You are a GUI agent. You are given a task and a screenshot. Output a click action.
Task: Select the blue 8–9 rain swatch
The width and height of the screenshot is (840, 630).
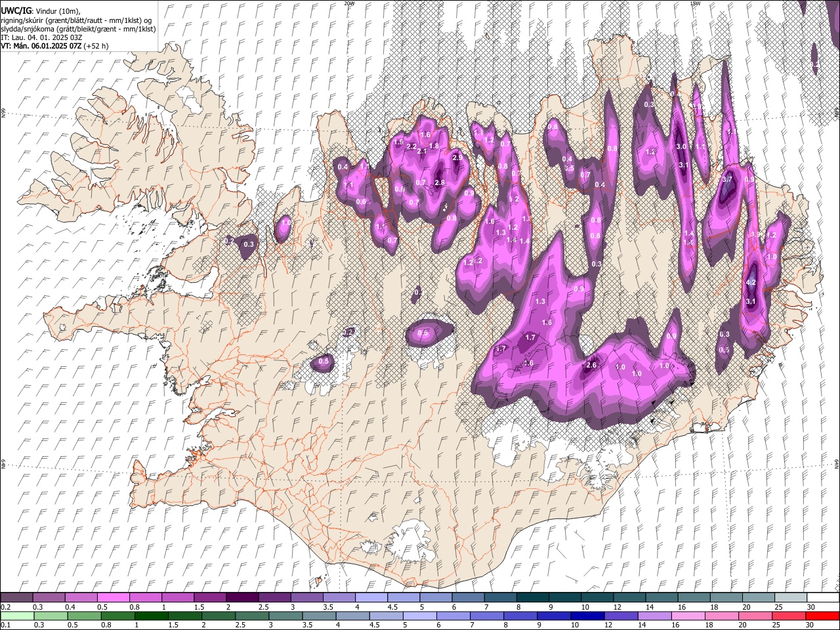point(520,616)
